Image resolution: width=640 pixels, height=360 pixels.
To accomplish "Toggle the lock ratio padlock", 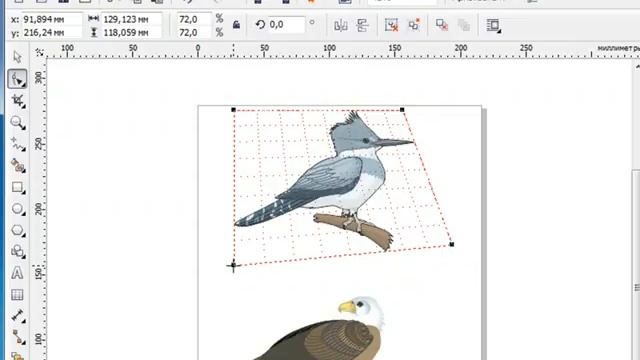I will point(236,25).
